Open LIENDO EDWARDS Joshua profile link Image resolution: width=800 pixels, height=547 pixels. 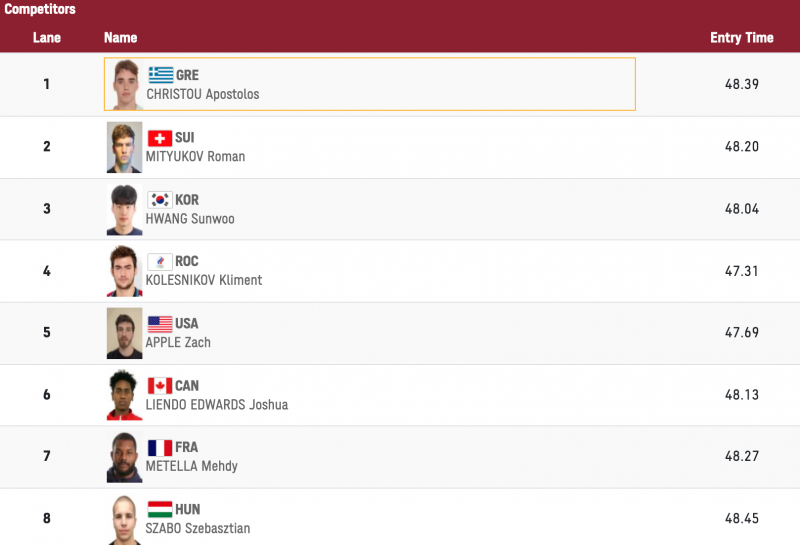[x=217, y=404]
